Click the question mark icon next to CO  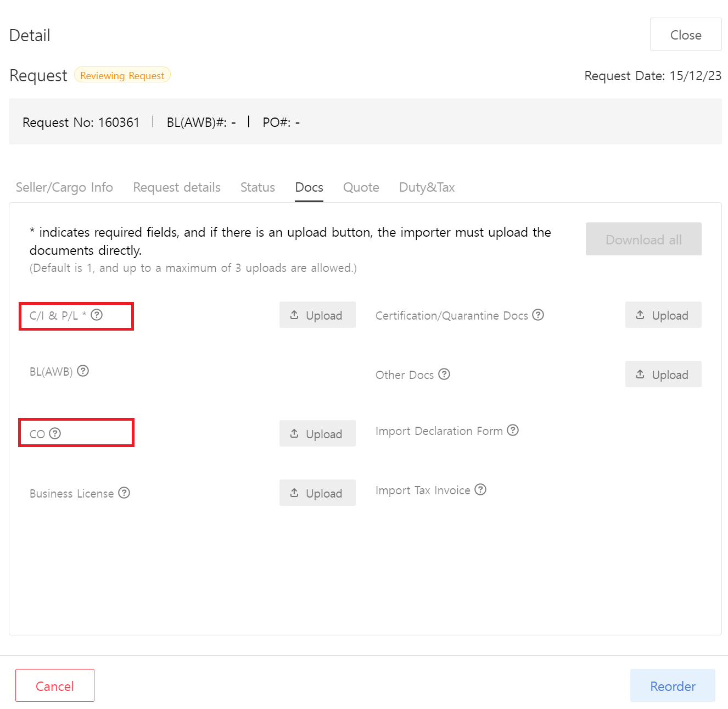55,433
